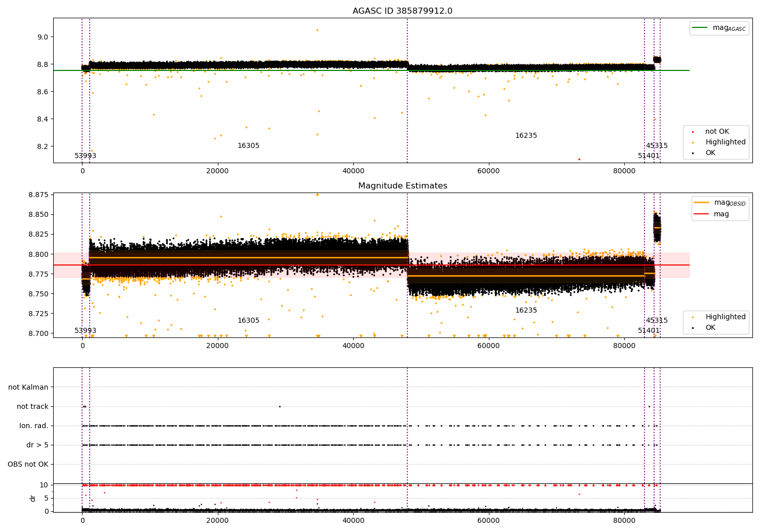The width and height of the screenshot is (760, 532).
Task: Click the '8.700' y-tick in the middle plot
Action: pyautogui.click(x=39, y=333)
